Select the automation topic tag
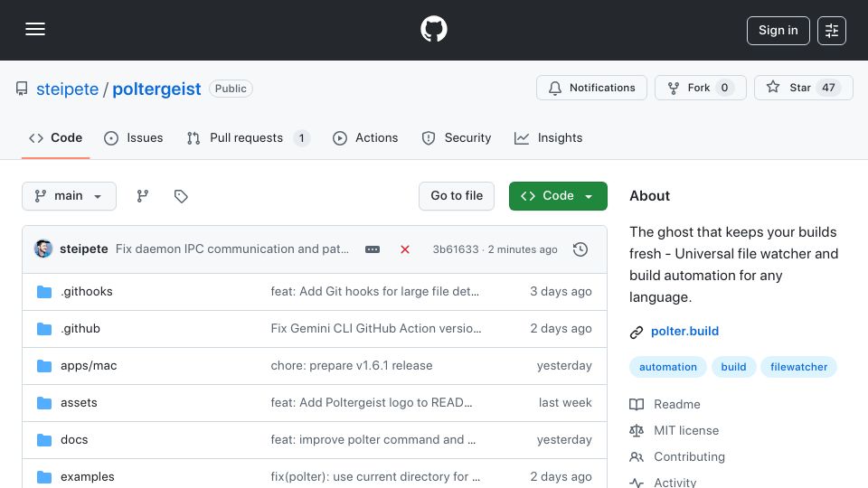Image resolution: width=868 pixels, height=488 pixels. [667, 367]
